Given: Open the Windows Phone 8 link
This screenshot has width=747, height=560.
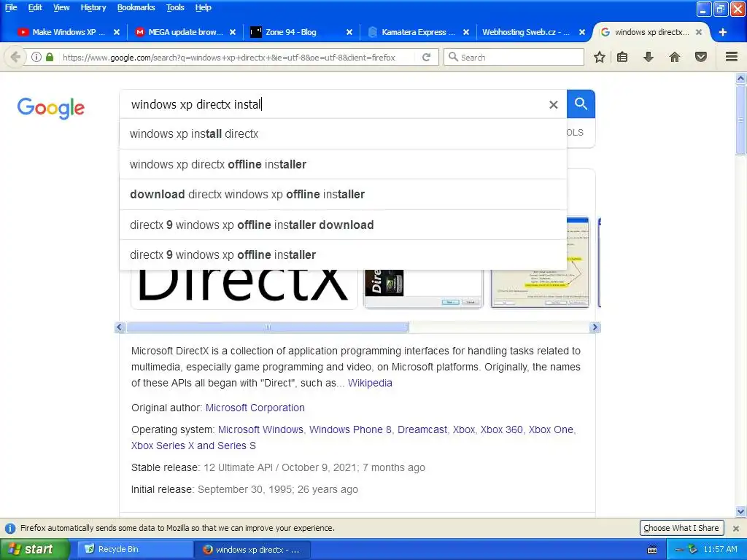Looking at the screenshot, I should coord(351,429).
